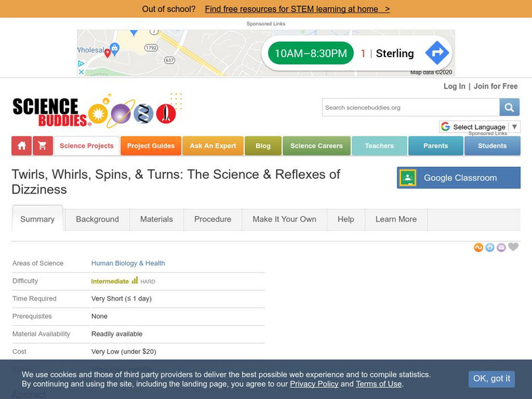The image size is (532, 399).
Task: Open the Project Guides menu
Action: coord(151,146)
